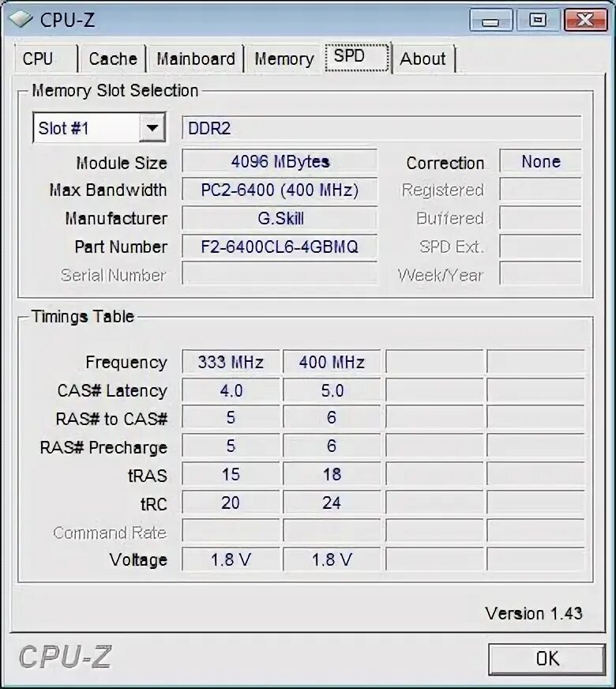Viewport: 616px width, 689px height.
Task: Click the RAS# Precharge label
Action: tap(103, 448)
